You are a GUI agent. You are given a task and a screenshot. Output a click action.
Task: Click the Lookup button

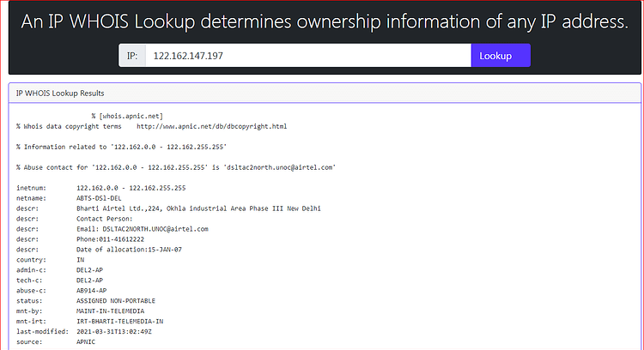501,56
